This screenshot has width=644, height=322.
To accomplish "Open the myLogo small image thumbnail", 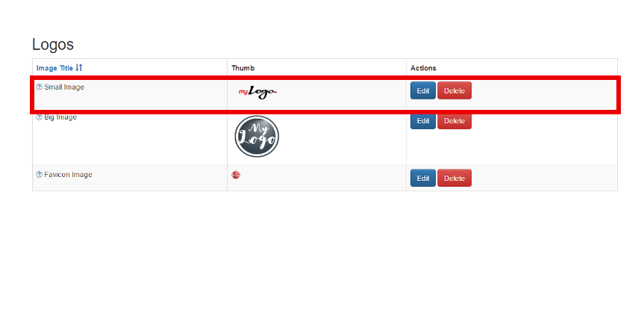I will (x=257, y=93).
